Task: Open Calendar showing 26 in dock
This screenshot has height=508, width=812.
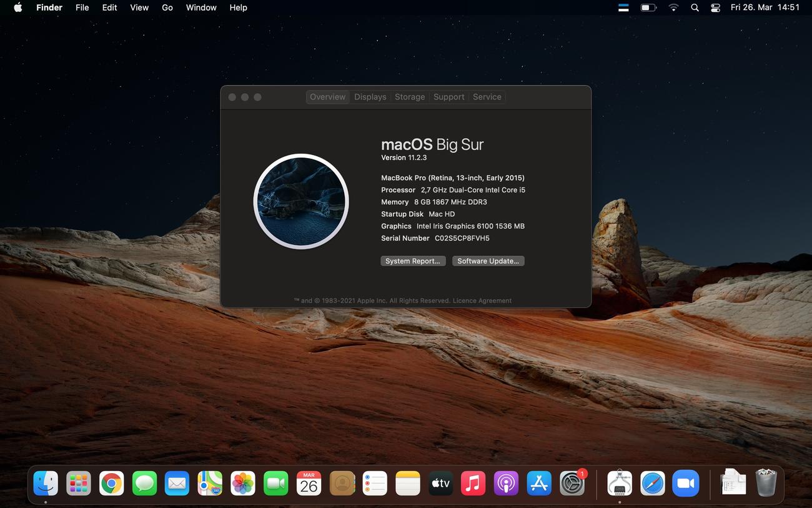Action: [309, 483]
